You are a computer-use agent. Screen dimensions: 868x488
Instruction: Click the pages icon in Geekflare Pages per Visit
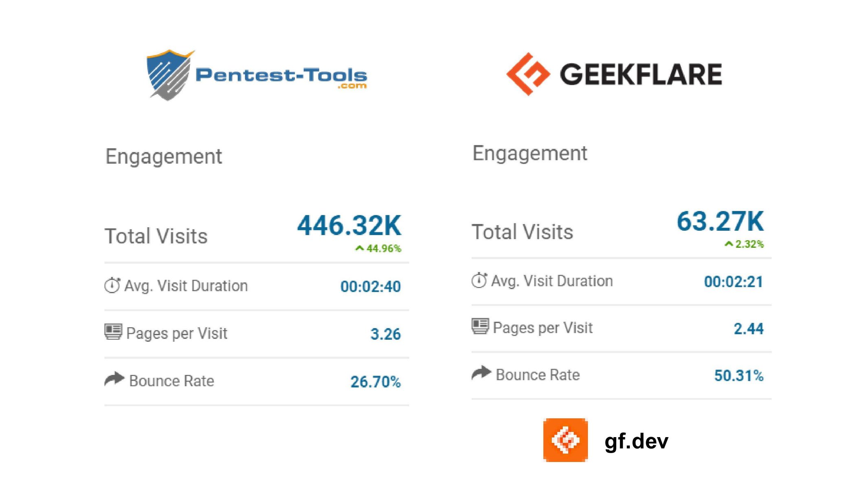[x=480, y=326]
